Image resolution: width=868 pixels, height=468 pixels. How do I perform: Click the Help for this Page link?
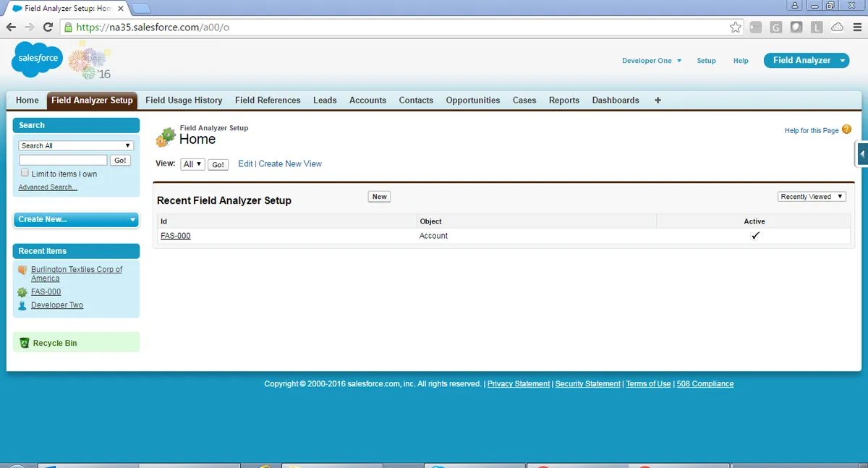click(x=812, y=131)
